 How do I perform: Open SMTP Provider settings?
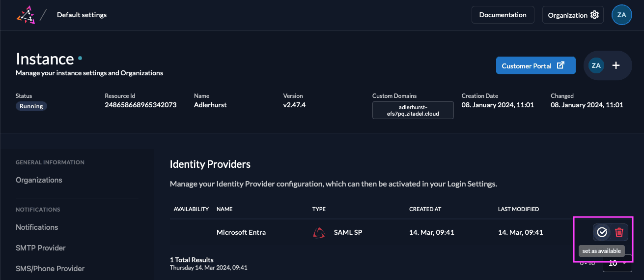click(40, 248)
